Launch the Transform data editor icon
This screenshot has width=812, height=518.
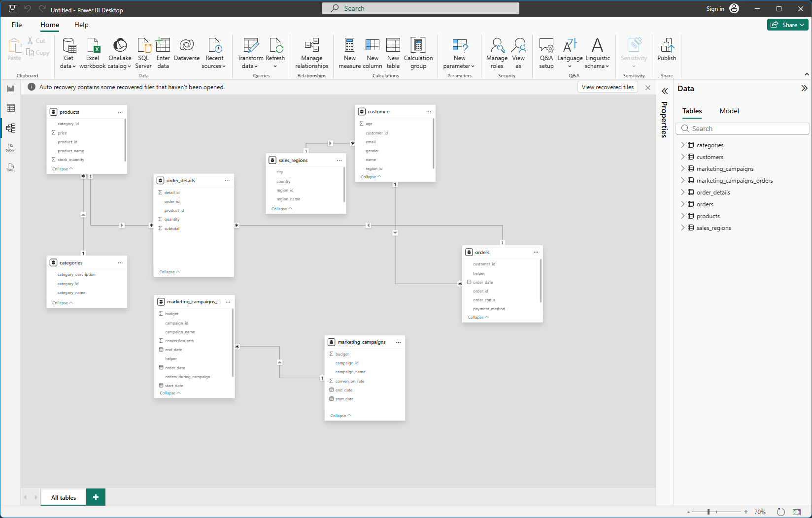[x=251, y=45]
